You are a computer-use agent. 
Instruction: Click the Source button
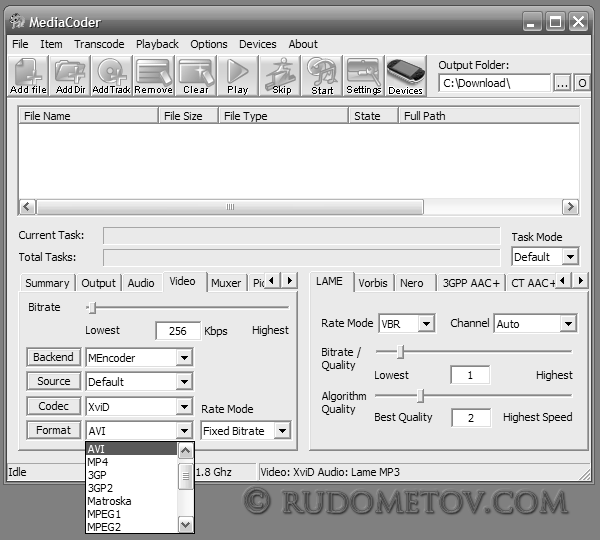(54, 381)
